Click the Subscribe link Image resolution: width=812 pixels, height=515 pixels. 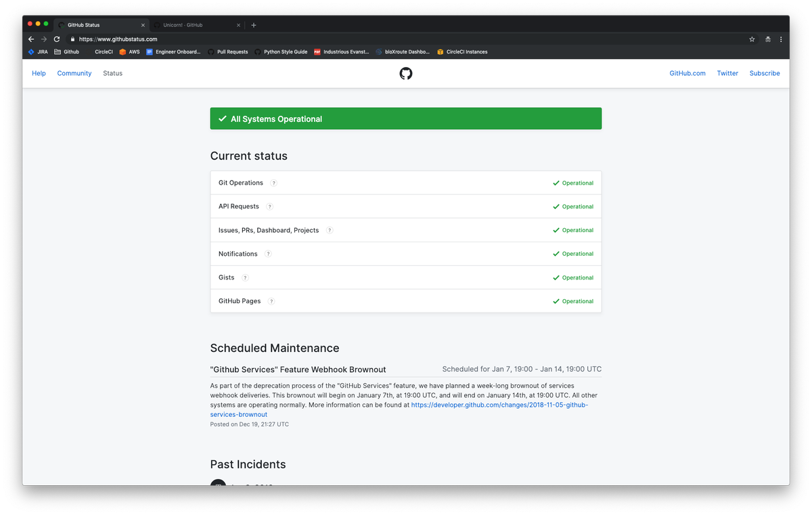[765, 73]
